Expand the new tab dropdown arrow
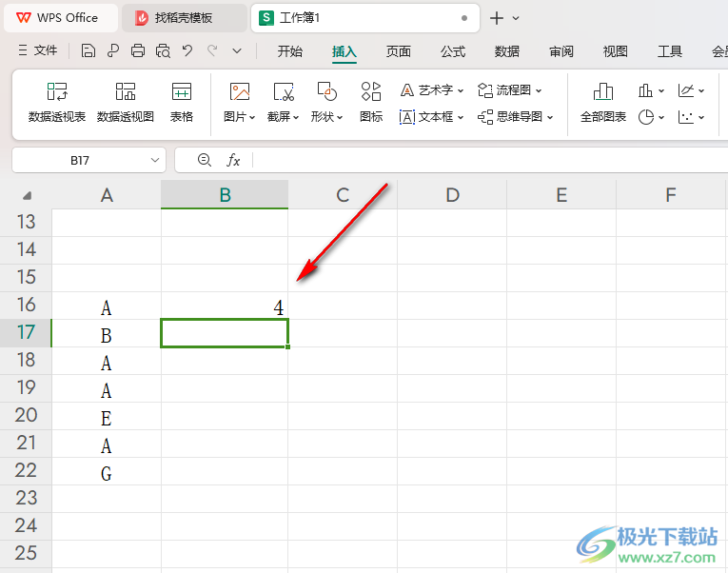This screenshot has height=573, width=728. [x=516, y=18]
